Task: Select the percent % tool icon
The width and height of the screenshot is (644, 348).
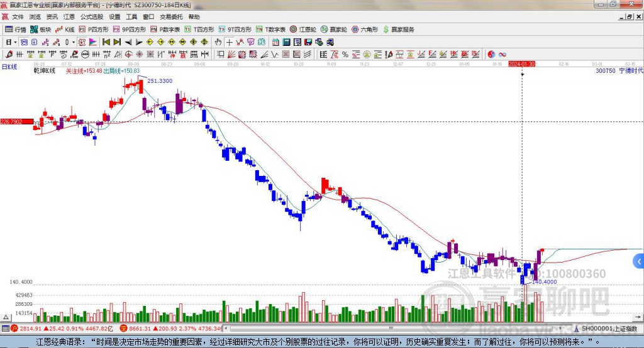Action: (345, 54)
